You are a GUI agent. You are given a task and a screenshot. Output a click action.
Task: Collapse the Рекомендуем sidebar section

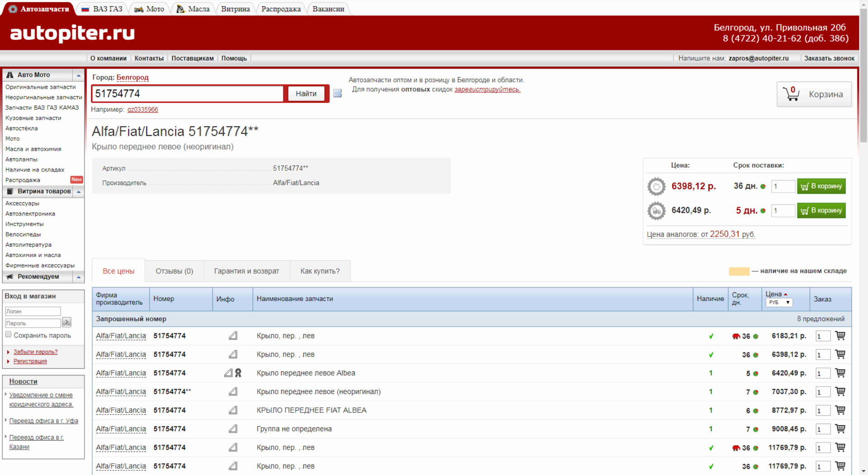click(79, 277)
